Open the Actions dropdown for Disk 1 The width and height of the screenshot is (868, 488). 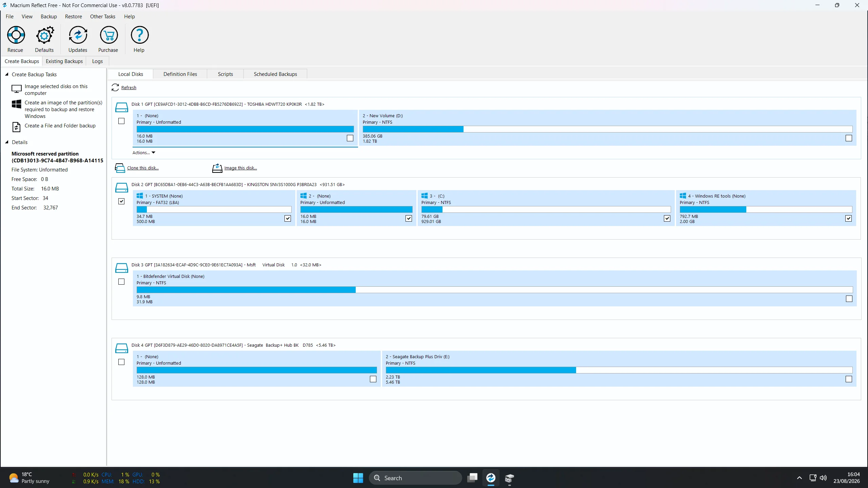pos(144,152)
